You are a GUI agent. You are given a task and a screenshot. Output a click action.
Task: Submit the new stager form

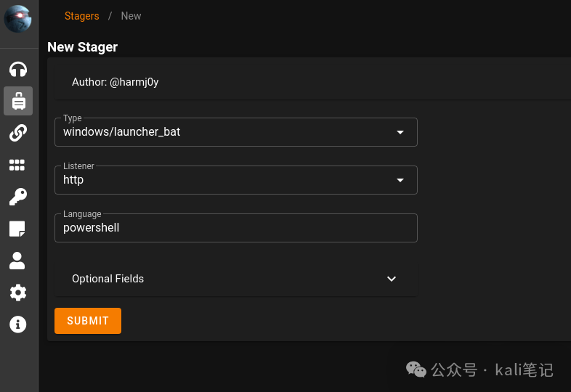point(88,321)
